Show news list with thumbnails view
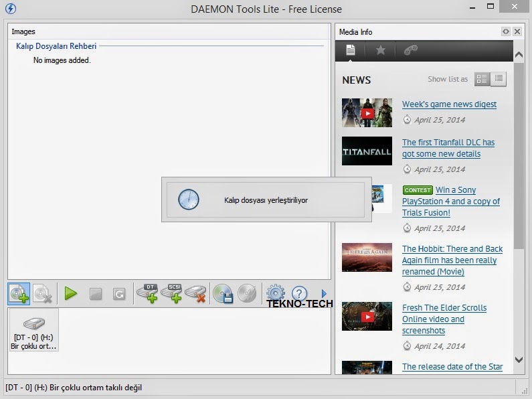This screenshot has height=399, width=532. click(x=482, y=79)
